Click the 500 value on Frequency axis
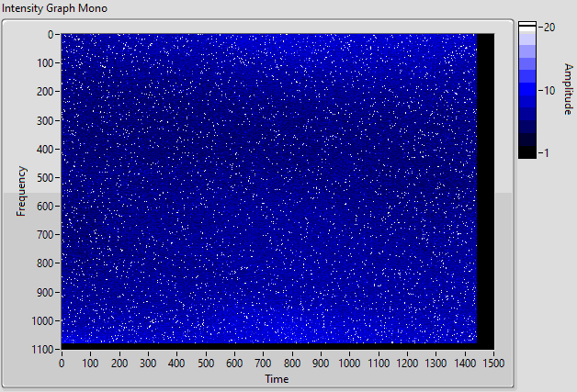The height and width of the screenshot is (392, 577). (45, 177)
